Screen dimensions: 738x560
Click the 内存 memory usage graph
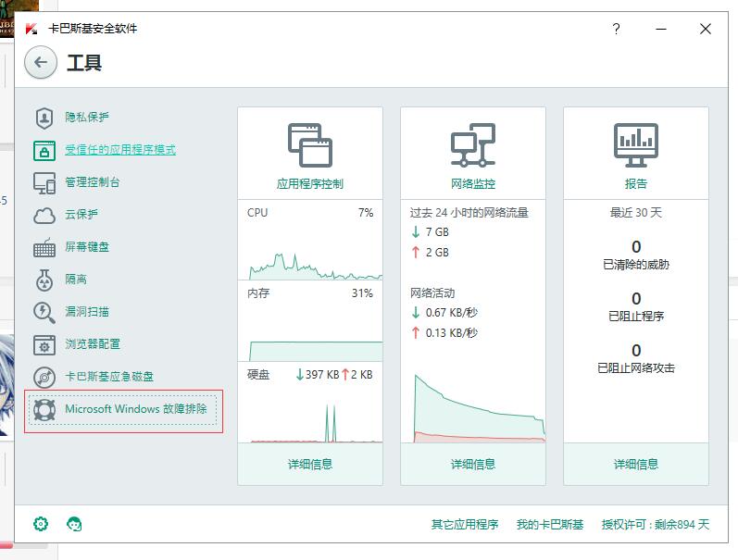316,351
